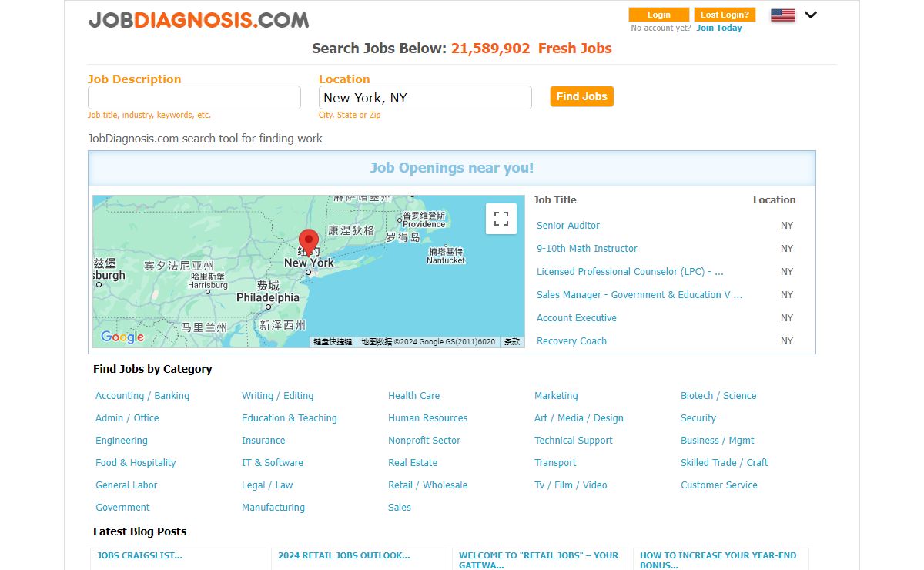Click the map keyboard shortcuts link

pos(333,342)
